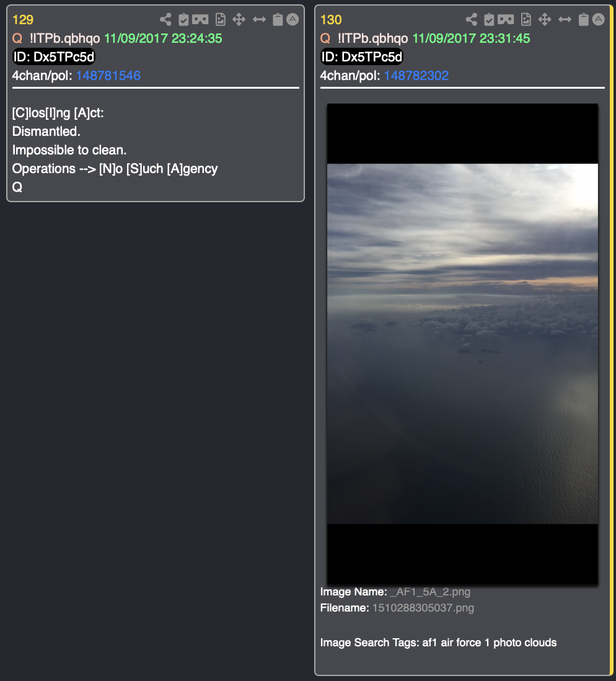Click circular A icon on post 129
Screen dimensions: 616x681
tap(293, 20)
